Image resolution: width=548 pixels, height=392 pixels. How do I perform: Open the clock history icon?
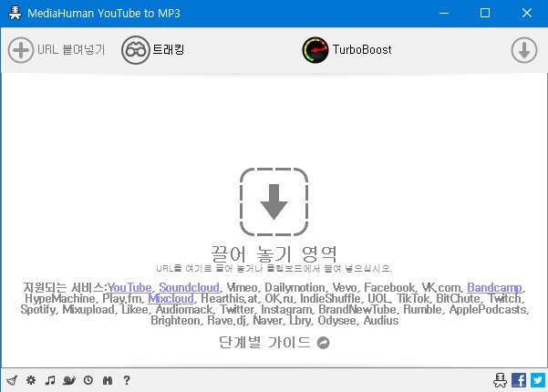point(88,380)
